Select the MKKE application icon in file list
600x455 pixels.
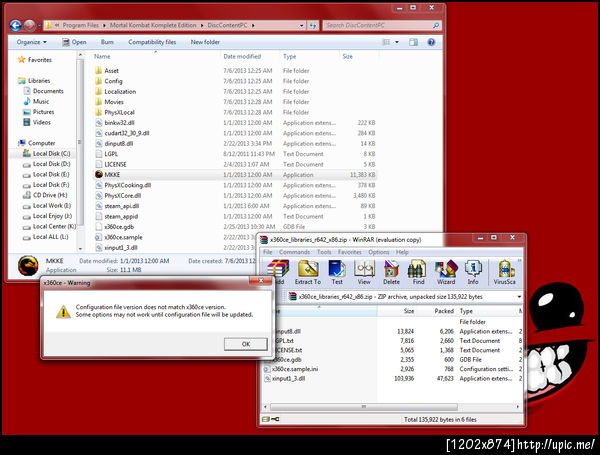click(99, 174)
